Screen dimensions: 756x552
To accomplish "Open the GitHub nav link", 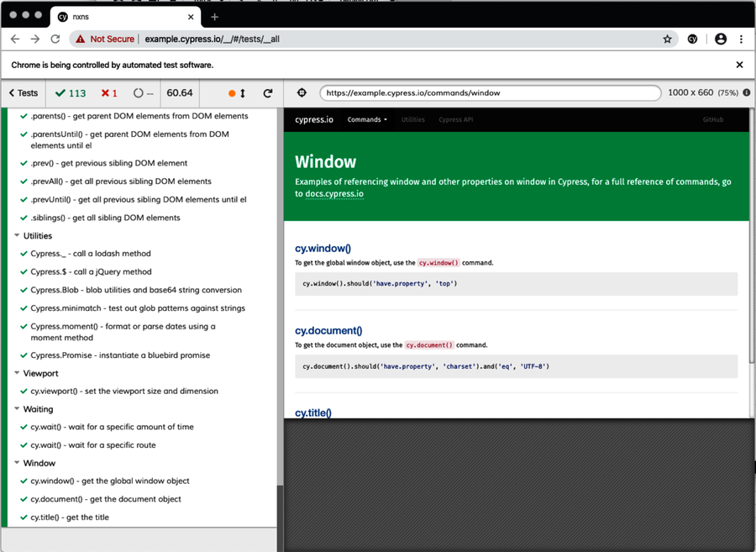I will point(712,119).
